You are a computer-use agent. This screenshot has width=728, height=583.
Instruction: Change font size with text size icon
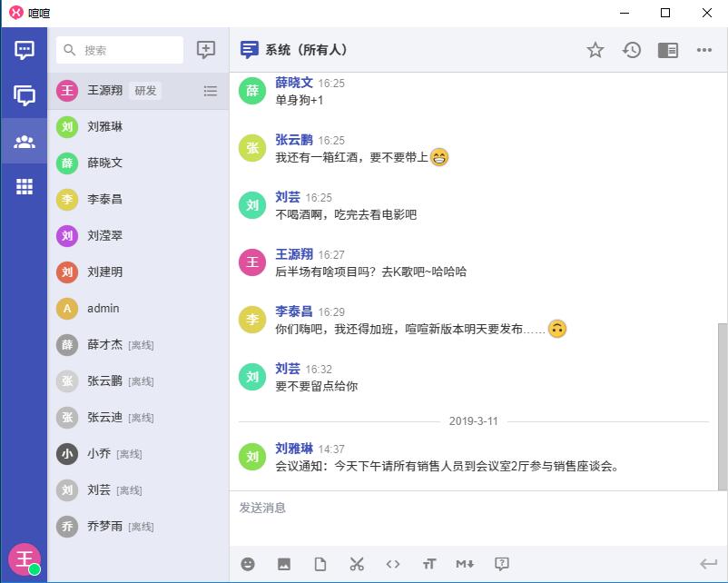coord(429,564)
